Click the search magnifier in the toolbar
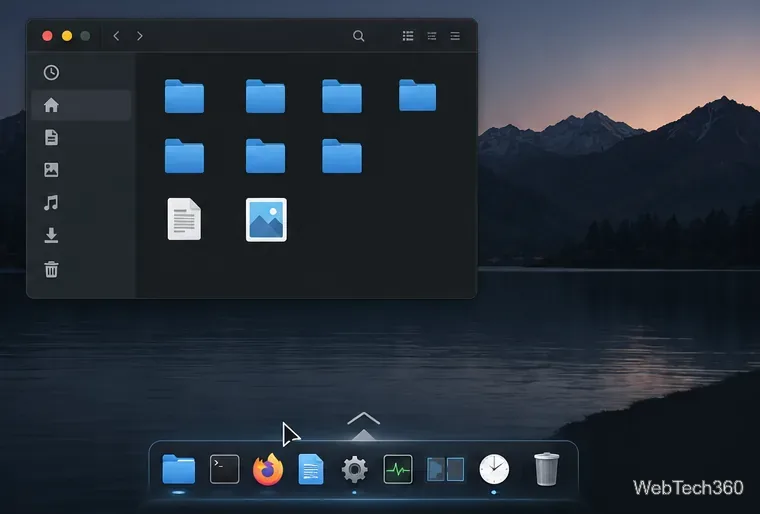The image size is (760, 514). pos(359,36)
